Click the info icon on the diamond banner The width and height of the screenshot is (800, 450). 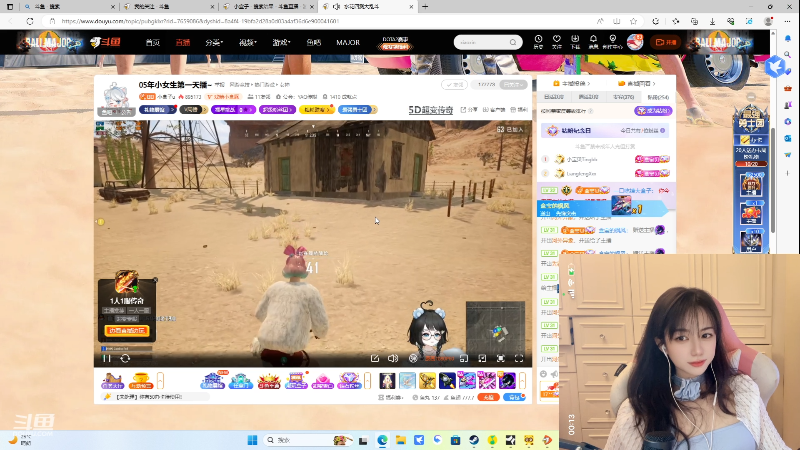pos(663,131)
